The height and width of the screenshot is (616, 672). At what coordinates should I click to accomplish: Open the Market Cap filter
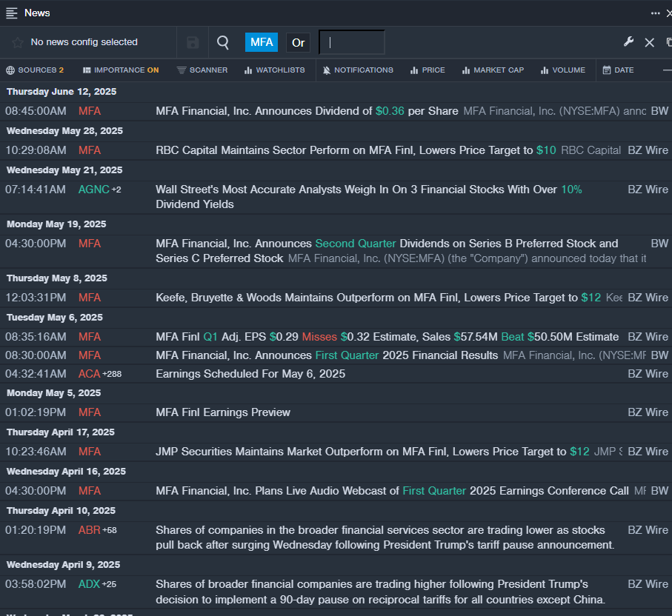pyautogui.click(x=493, y=70)
